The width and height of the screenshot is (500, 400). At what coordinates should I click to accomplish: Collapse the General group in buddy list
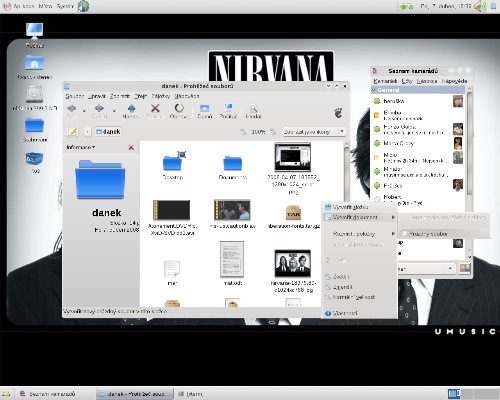click(374, 90)
